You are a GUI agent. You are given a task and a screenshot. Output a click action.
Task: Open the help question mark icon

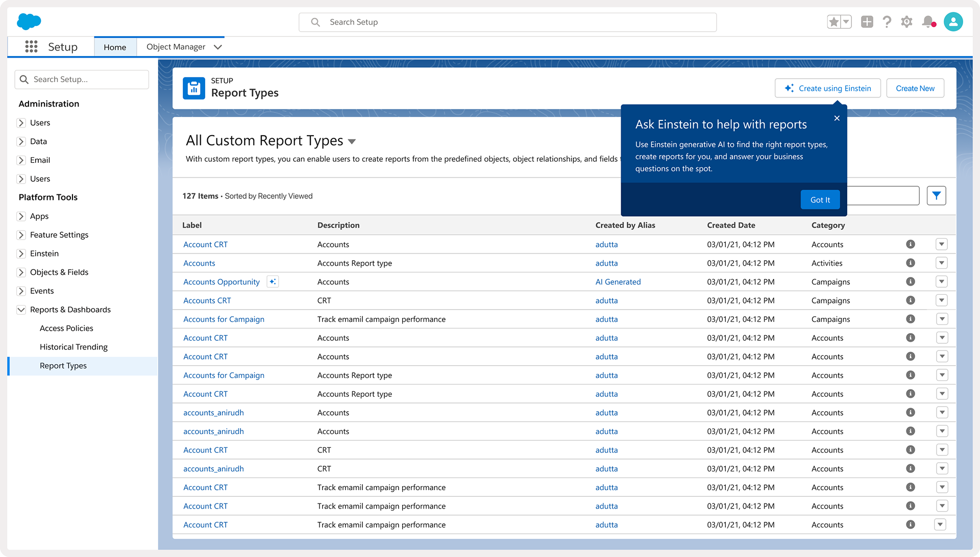(x=887, y=22)
